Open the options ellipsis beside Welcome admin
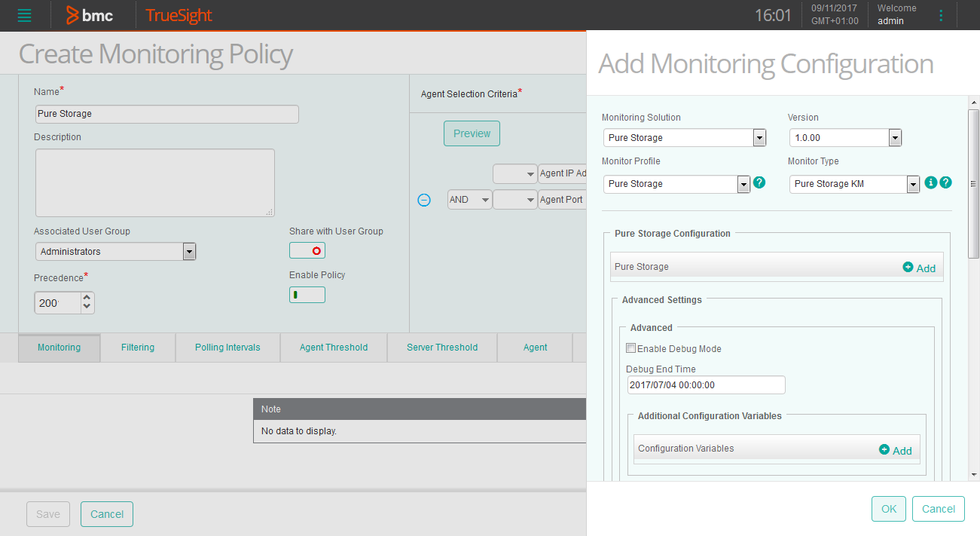 coord(941,15)
